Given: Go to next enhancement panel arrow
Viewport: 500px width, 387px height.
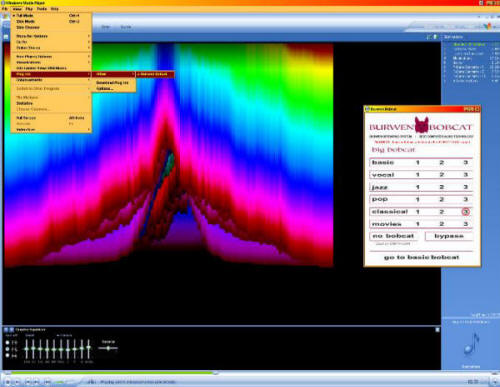Looking at the screenshot, I should point(11,330).
